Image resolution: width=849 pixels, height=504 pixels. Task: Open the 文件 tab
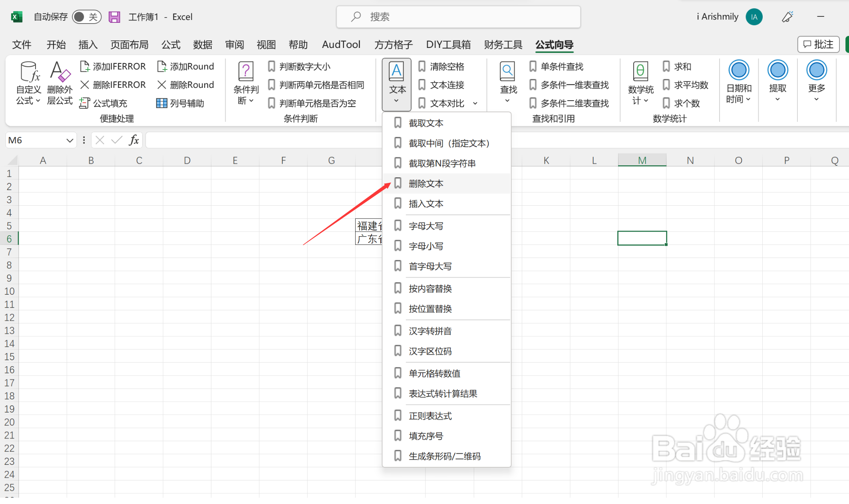22,44
